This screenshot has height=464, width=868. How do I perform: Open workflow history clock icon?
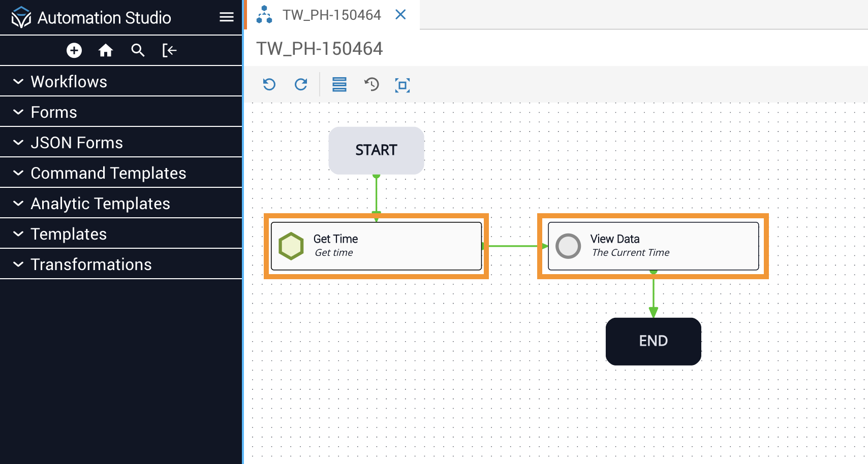[371, 84]
